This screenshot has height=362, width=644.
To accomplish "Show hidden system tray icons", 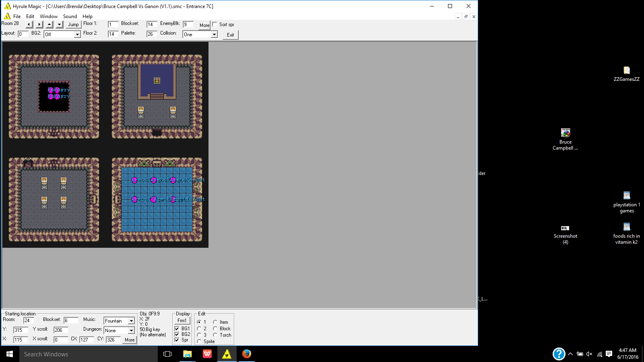I will (x=570, y=354).
